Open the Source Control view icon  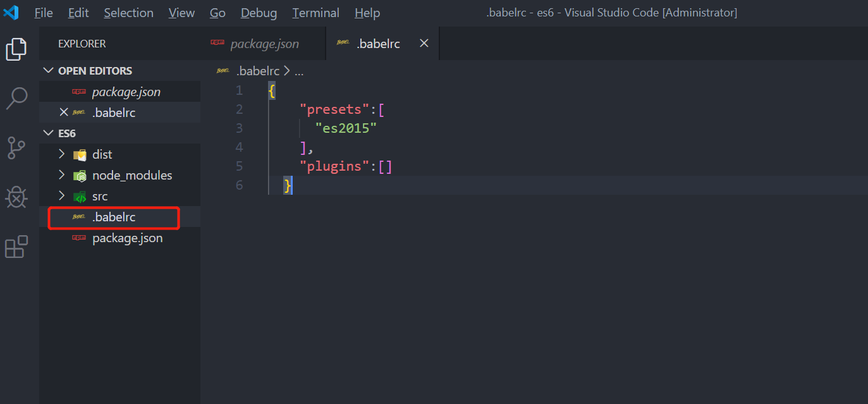(16, 148)
